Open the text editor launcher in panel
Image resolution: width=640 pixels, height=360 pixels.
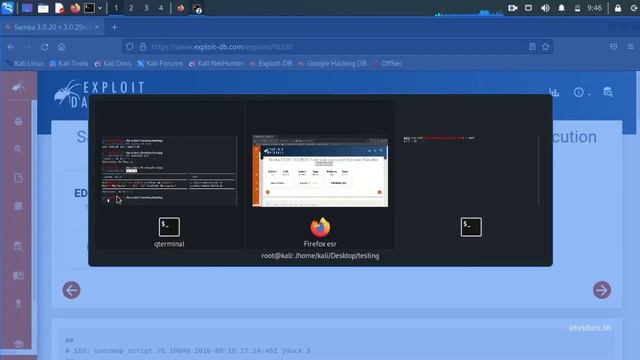[60, 8]
